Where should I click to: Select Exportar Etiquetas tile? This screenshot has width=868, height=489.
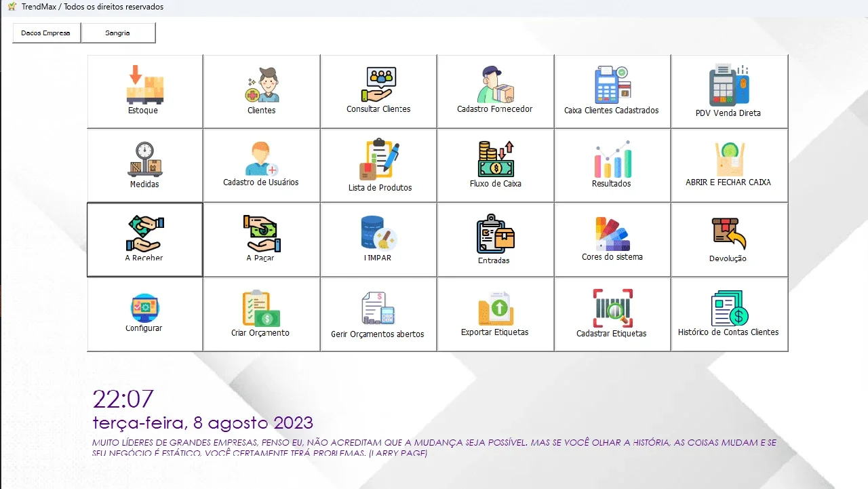[495, 314]
